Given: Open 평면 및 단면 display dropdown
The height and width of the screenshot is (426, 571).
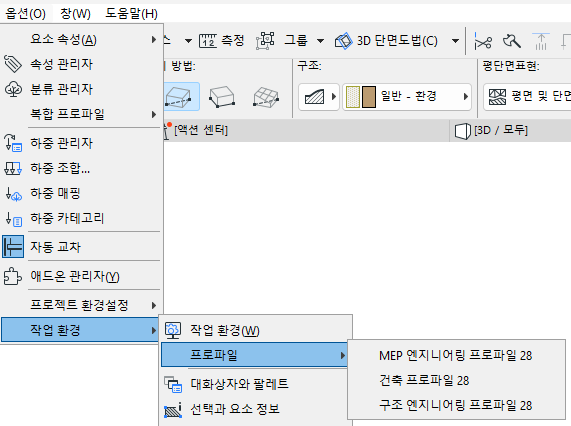Looking at the screenshot, I should pyautogui.click(x=527, y=97).
